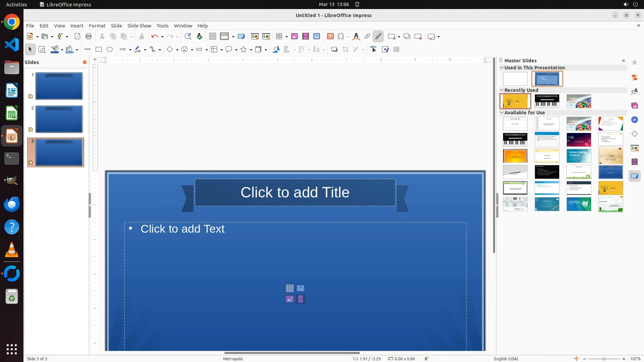644x362 pixels.
Task: Click Export as PDF icon
Action: pos(77,37)
